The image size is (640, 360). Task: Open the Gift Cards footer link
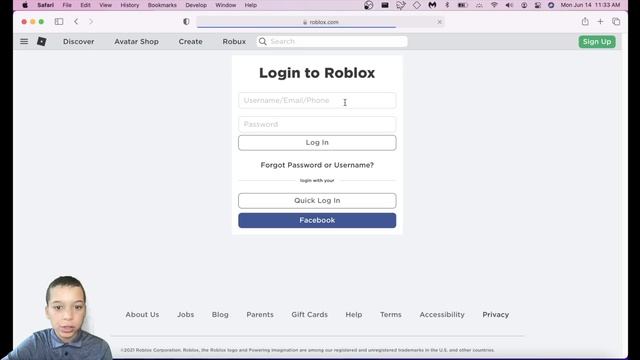309,315
